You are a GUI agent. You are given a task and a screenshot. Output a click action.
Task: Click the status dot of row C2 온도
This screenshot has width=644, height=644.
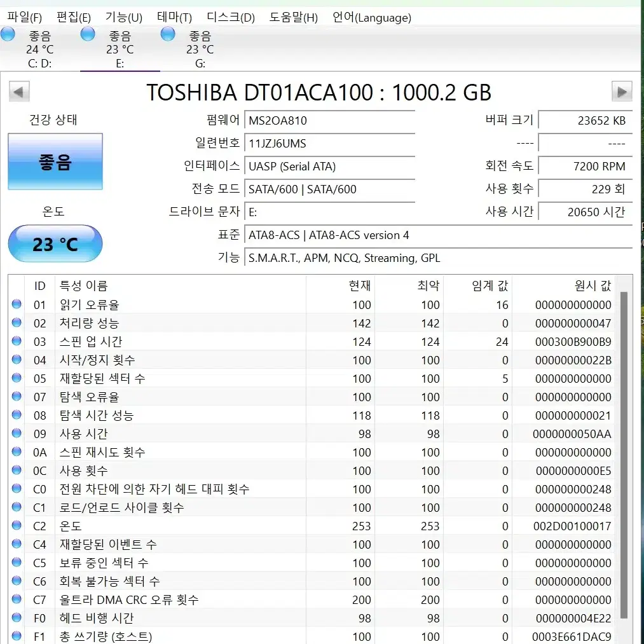click(x=17, y=525)
